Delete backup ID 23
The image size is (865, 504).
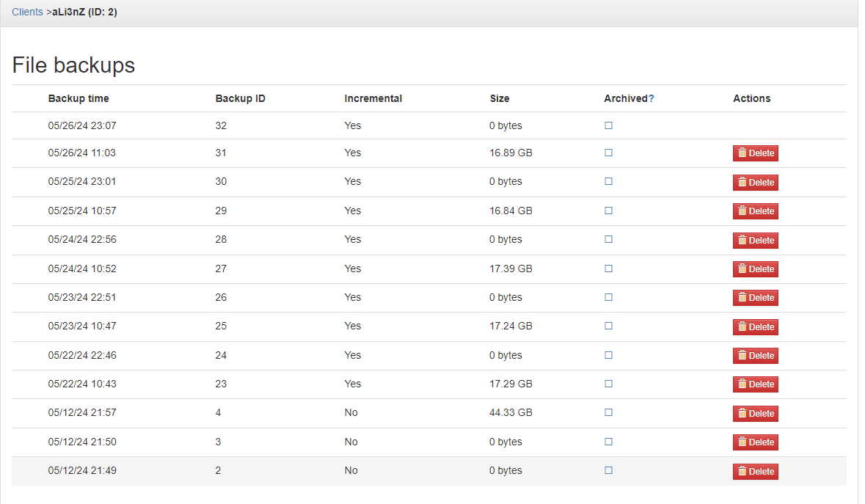point(755,384)
